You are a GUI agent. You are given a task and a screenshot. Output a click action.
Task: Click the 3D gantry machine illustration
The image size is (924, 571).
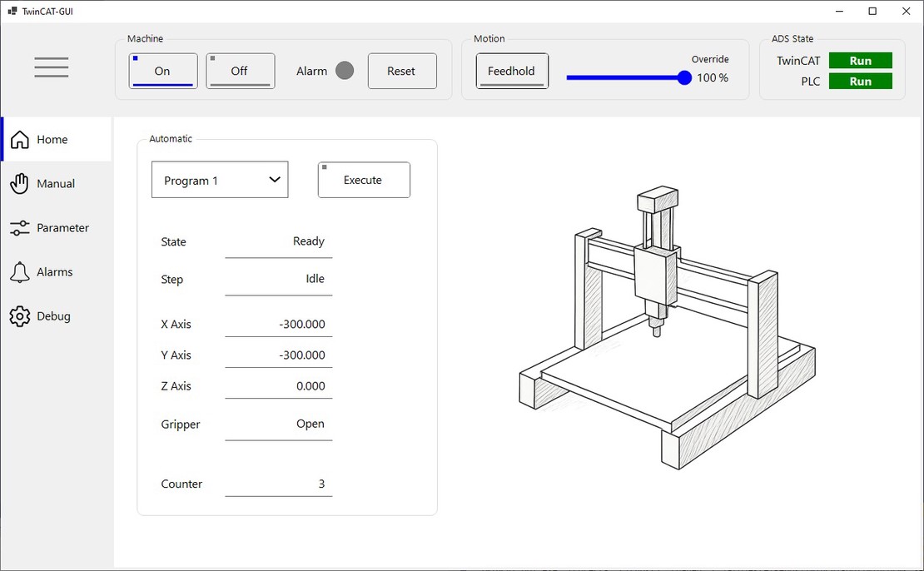[x=667, y=328]
